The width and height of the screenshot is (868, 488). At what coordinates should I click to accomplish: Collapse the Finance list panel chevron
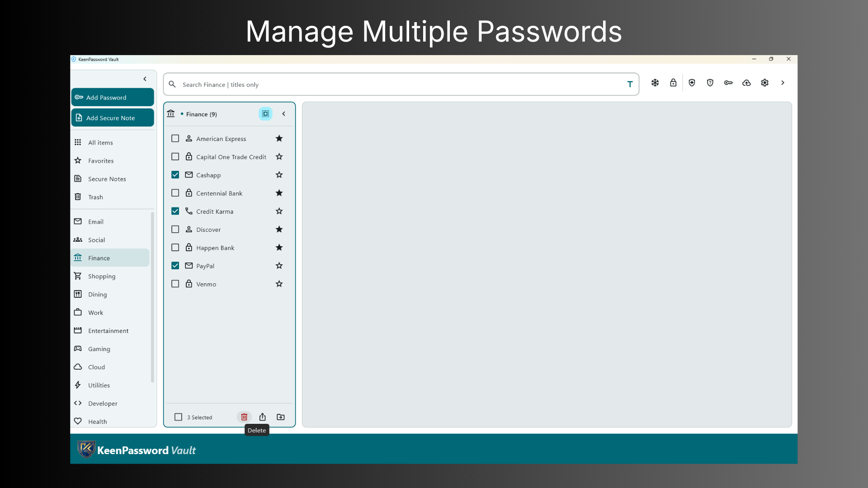(284, 114)
